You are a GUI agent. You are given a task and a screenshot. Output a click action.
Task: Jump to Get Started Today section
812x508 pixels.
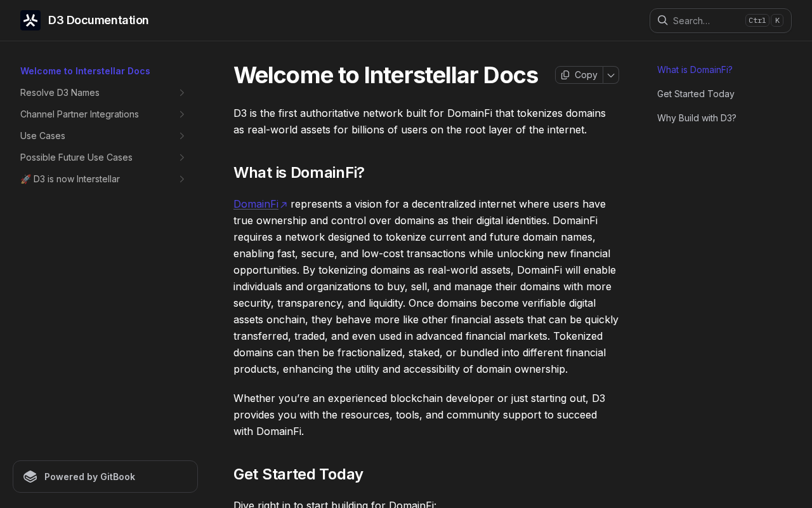tap(696, 94)
